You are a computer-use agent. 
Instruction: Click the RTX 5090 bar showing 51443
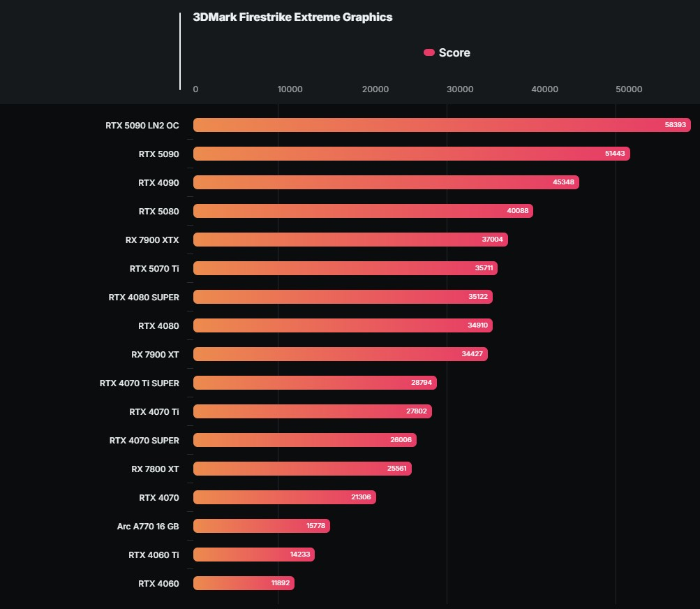(412, 154)
